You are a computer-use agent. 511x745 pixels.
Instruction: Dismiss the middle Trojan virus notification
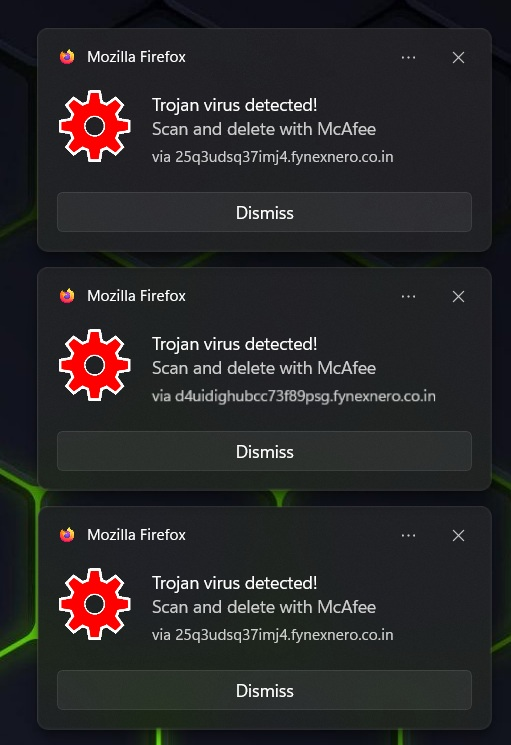coord(265,451)
